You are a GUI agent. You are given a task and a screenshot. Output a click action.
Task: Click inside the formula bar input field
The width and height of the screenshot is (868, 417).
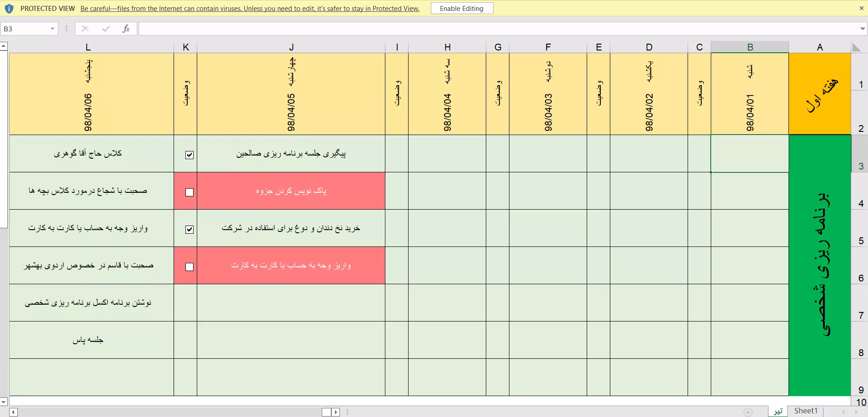click(454, 29)
